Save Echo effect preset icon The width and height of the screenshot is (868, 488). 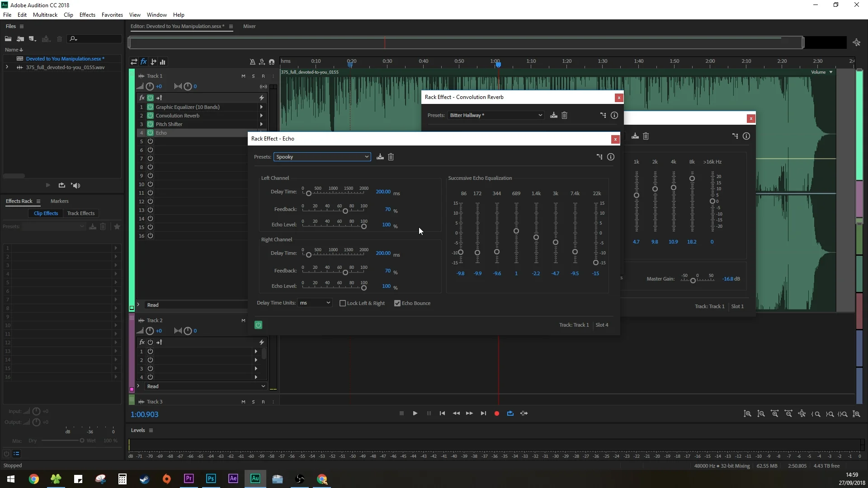380,157
